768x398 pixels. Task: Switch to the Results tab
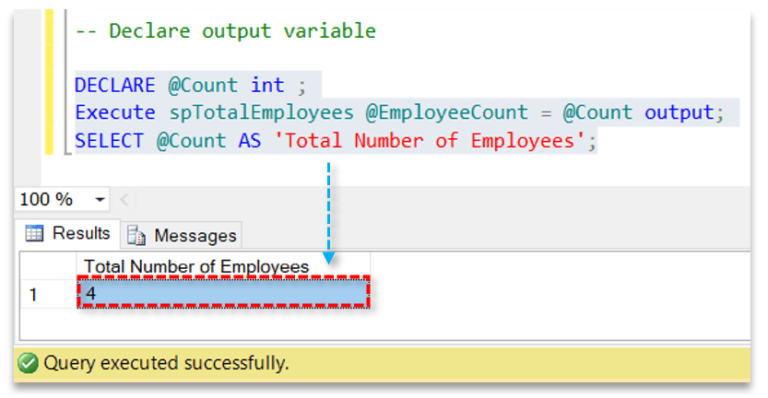coord(68,234)
